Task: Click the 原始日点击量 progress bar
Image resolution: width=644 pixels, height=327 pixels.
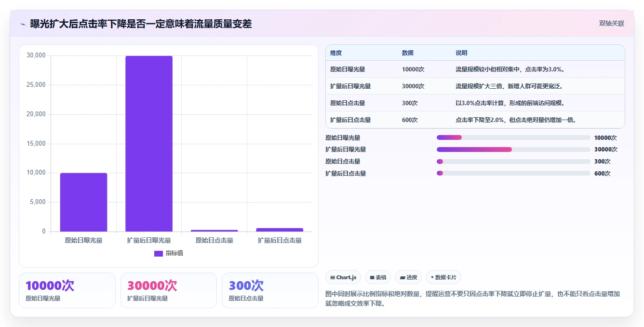Action: [513, 162]
